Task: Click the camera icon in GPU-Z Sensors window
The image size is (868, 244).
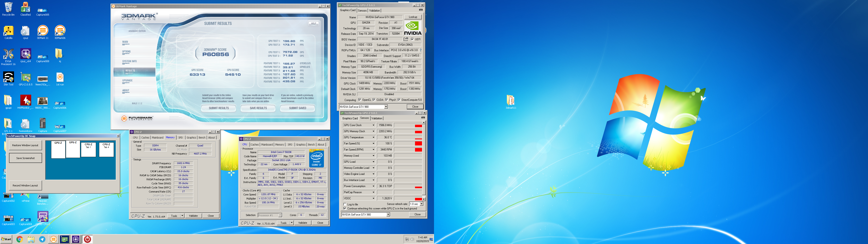Action: 423,118
